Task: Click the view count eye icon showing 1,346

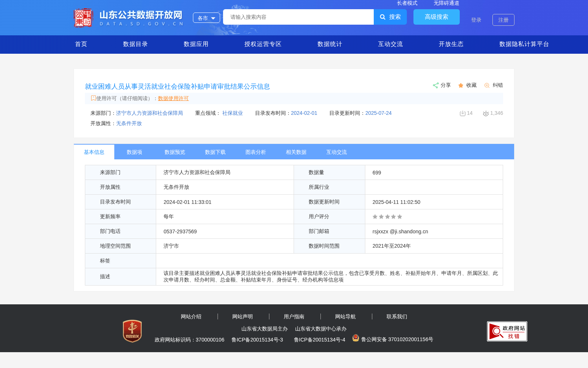Action: pos(486,113)
